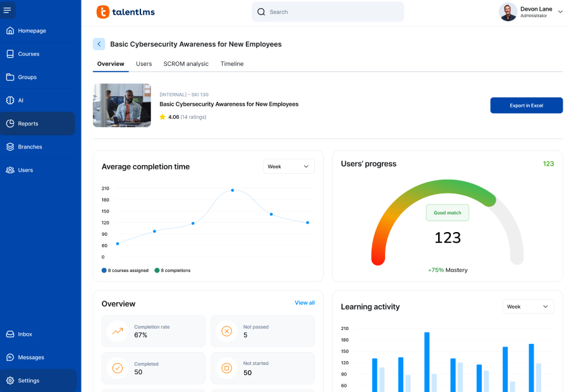Click the Export in Excel button
Screen dimensions: 569x392
[526, 105]
